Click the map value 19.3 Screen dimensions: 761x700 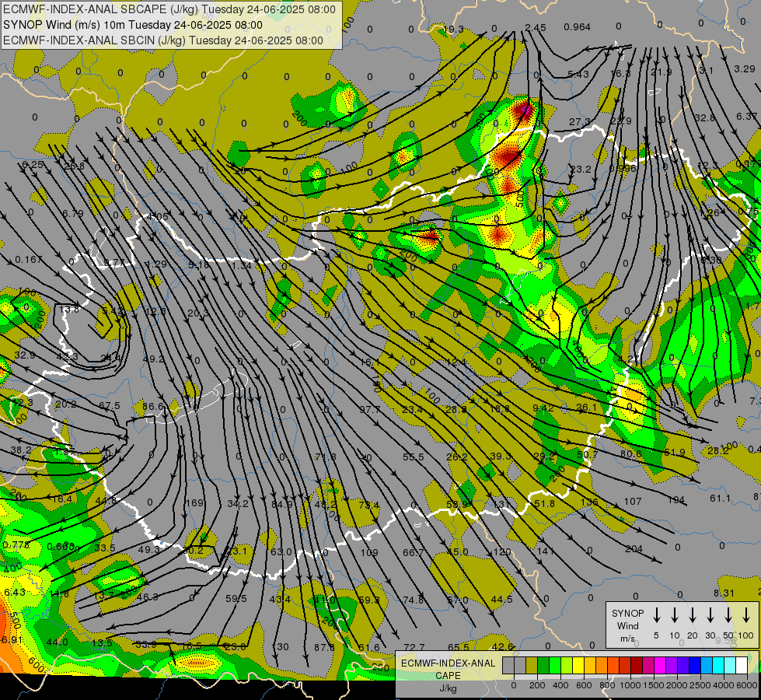(x=453, y=30)
